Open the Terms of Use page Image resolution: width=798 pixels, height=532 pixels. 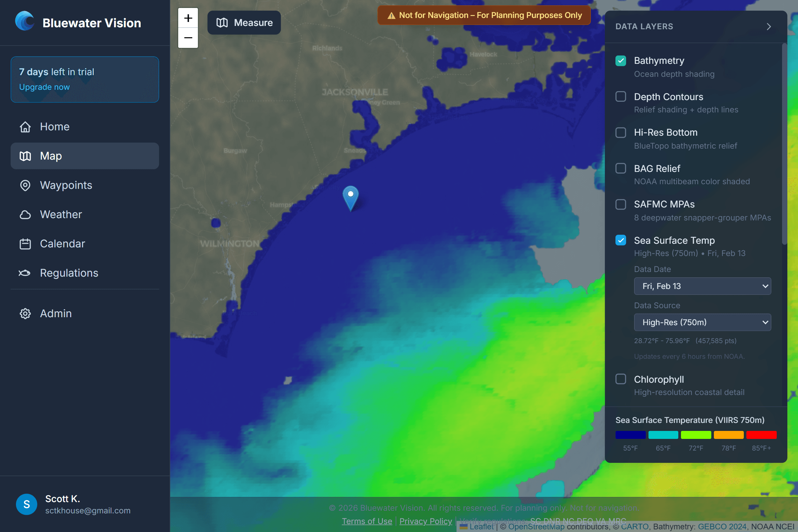[366, 521]
